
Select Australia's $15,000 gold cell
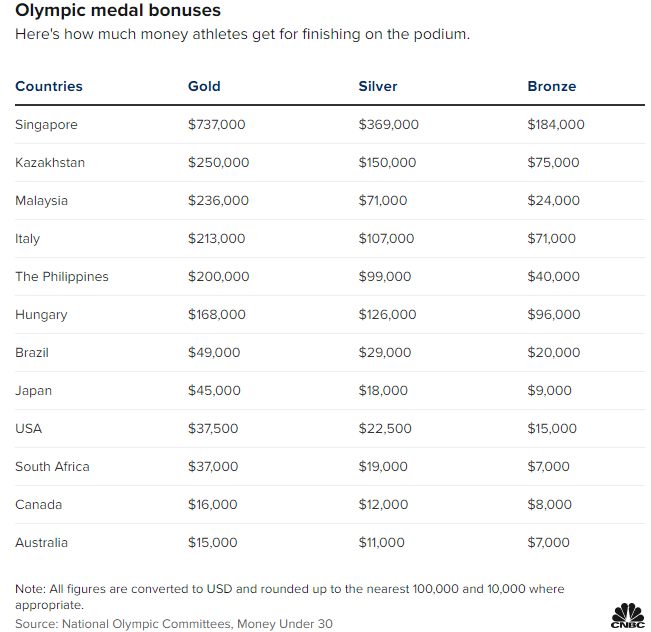pyautogui.click(x=213, y=543)
